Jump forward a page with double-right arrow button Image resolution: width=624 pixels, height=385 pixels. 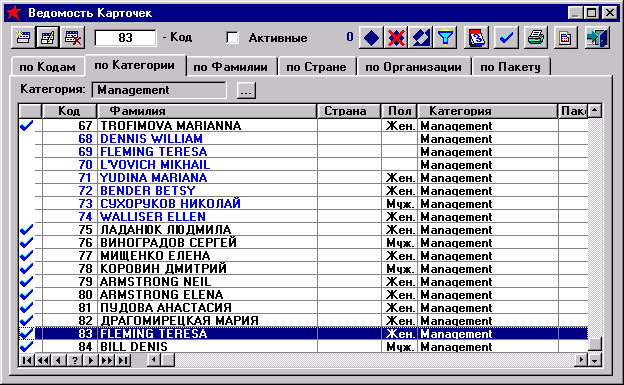pos(107,360)
